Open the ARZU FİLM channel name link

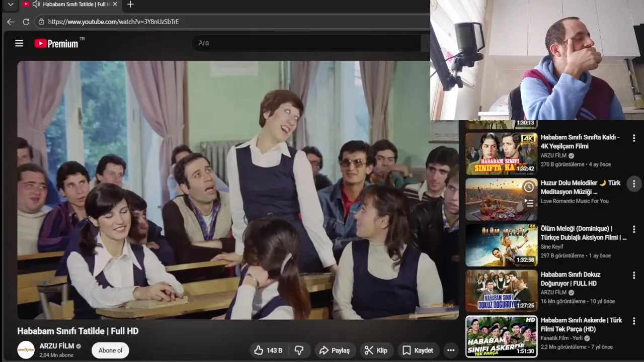coord(57,346)
